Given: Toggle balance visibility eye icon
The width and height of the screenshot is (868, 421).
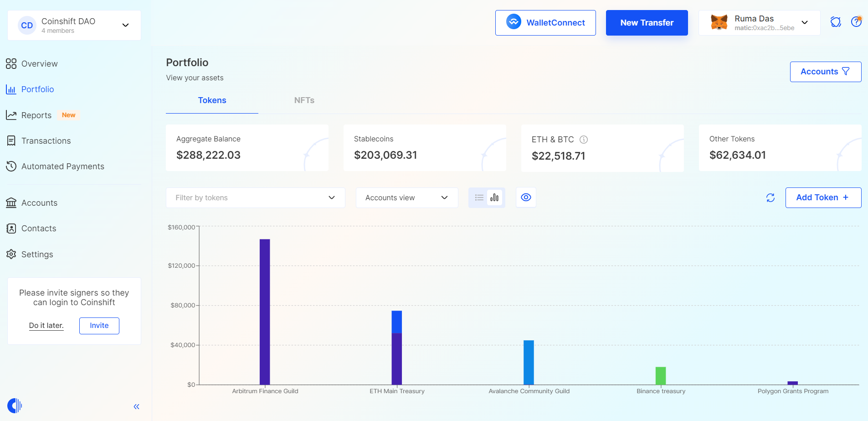Looking at the screenshot, I should point(526,198).
